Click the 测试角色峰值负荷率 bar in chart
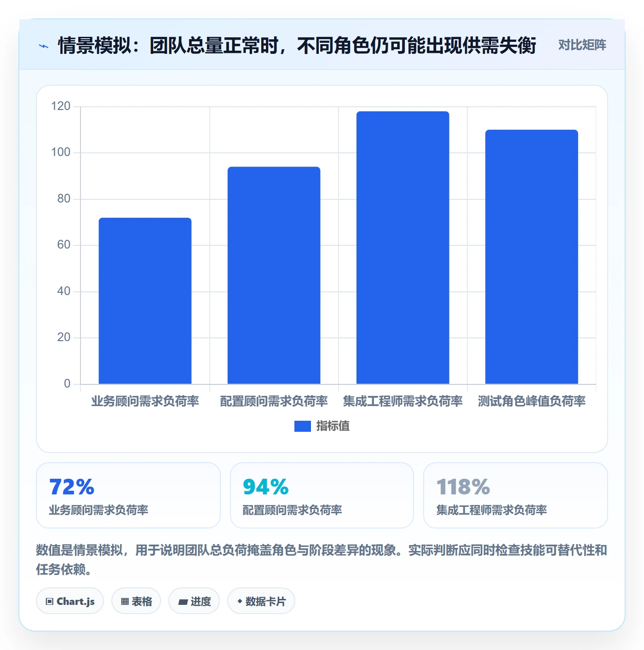The width and height of the screenshot is (644, 650). 531,257
